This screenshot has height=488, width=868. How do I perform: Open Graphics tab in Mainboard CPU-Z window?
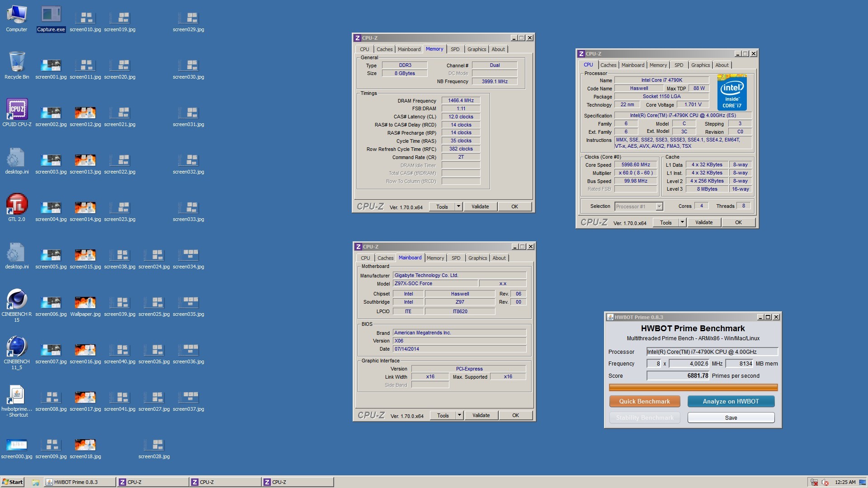pyautogui.click(x=477, y=258)
